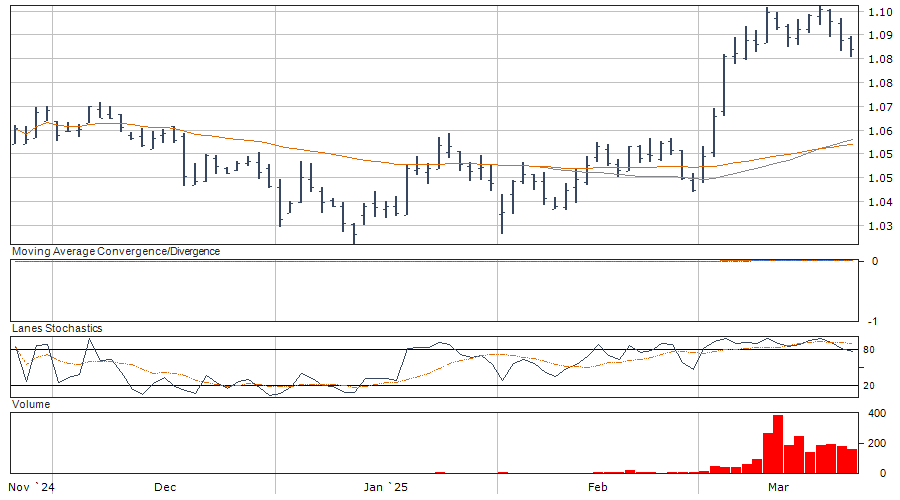Click the Lanes Stochastics panel title
The width and height of the screenshot is (900, 500).
(x=56, y=328)
